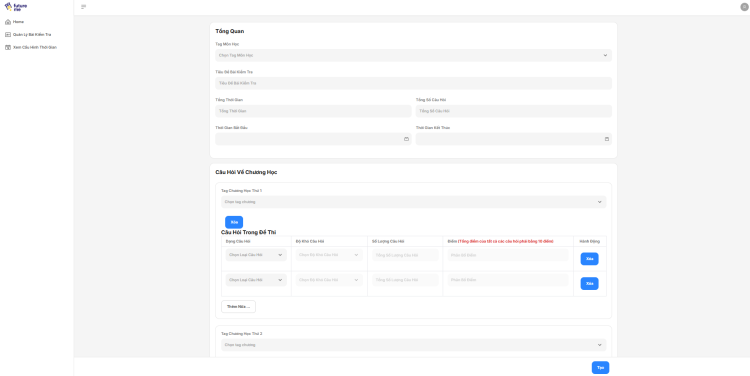Click the Xem Cấu Hình Thời Gian icon
This screenshot has width=750, height=376.
pos(8,47)
